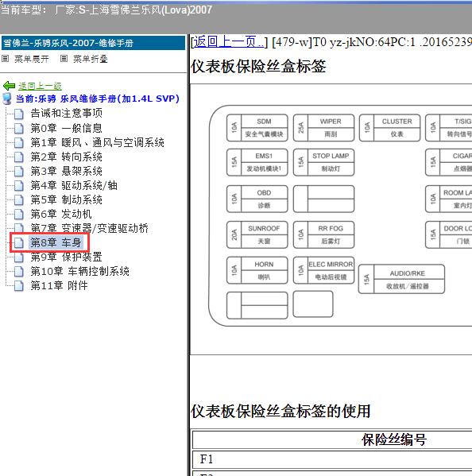Click the EMS1 发动机模块1 fuse label
472x476 pixels.
pos(257,162)
